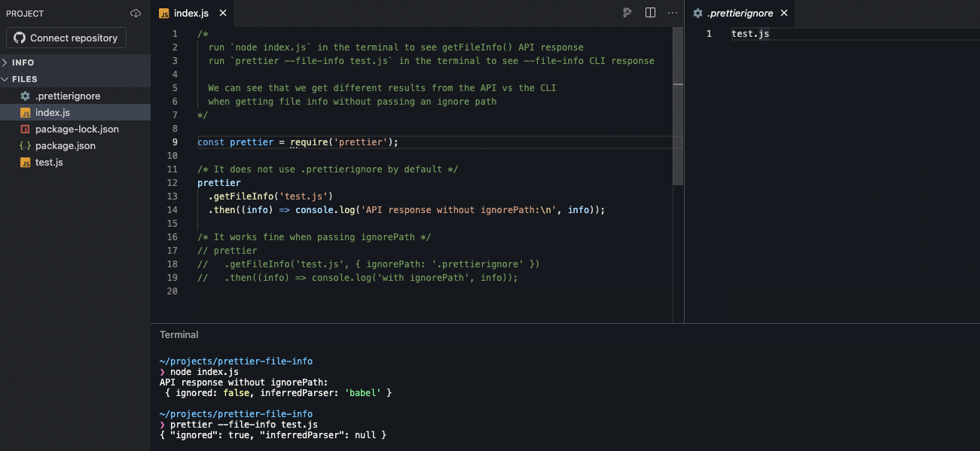This screenshot has height=451, width=980.
Task: Click the Connect repository button
Action: pyautogui.click(x=66, y=38)
